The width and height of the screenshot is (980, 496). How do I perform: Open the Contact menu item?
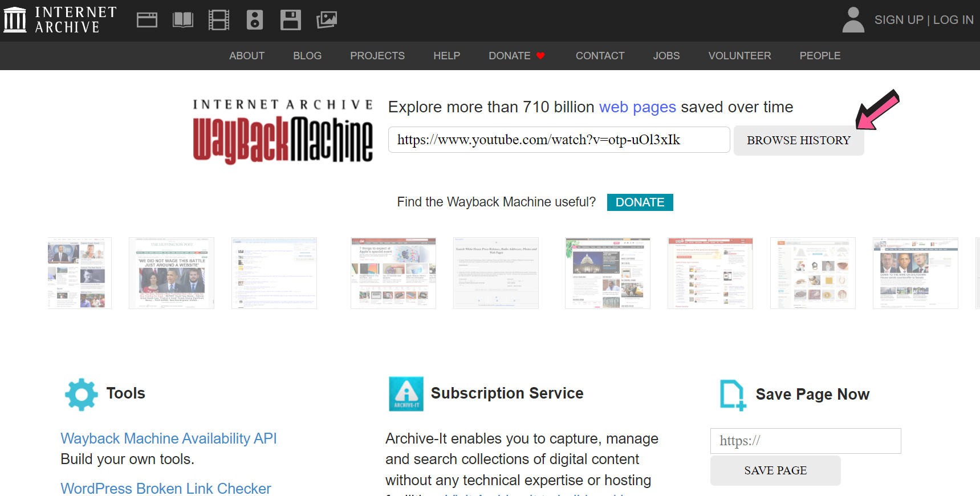pyautogui.click(x=600, y=56)
